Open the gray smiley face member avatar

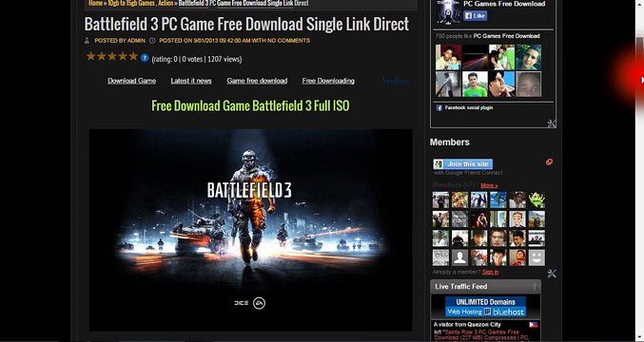pos(537,257)
